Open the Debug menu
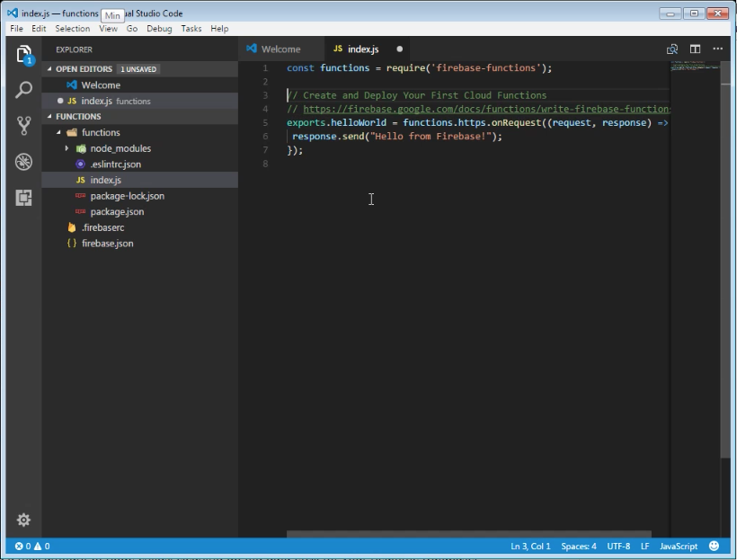Viewport: 737px width, 560px height. click(159, 29)
